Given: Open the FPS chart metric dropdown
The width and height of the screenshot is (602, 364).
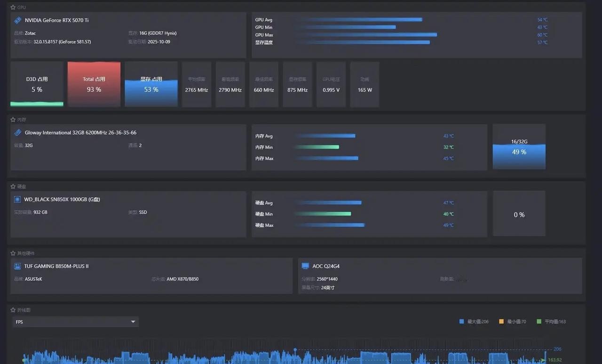Looking at the screenshot, I should pyautogui.click(x=75, y=322).
